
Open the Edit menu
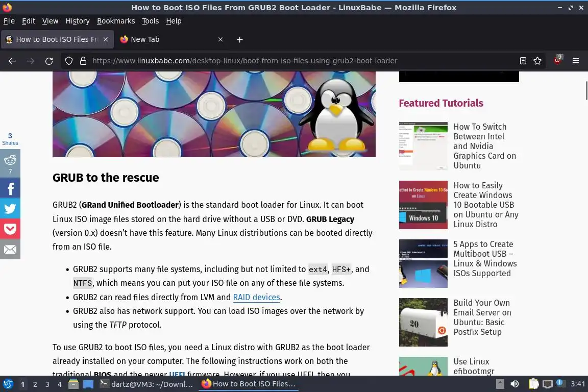[29, 21]
